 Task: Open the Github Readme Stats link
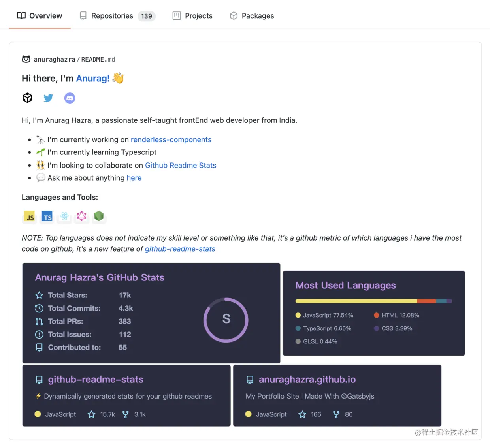pos(181,166)
